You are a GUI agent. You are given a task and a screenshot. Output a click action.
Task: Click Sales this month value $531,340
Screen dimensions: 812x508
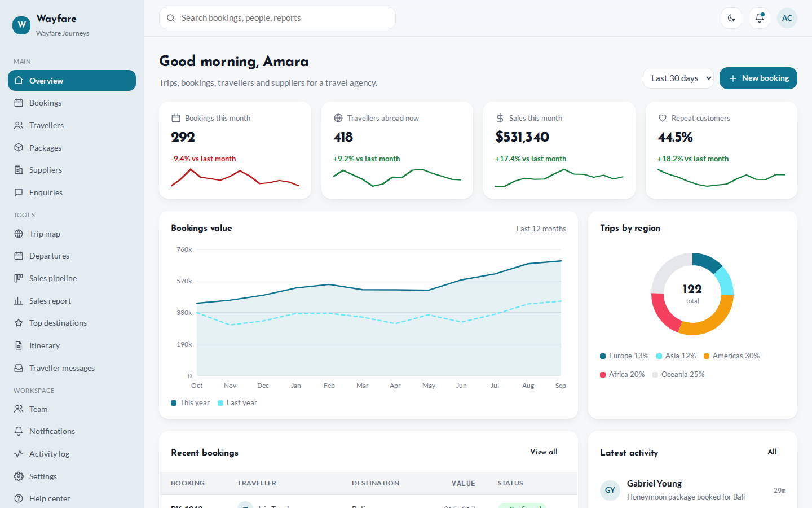[522, 137]
